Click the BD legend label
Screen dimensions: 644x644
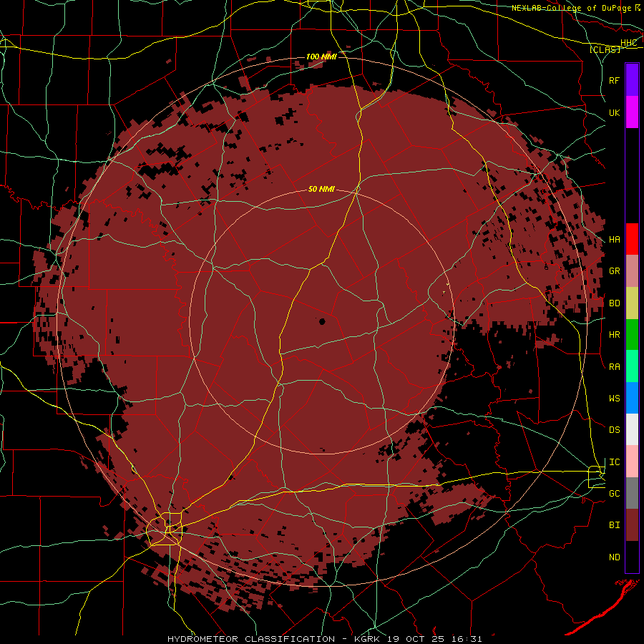(615, 303)
